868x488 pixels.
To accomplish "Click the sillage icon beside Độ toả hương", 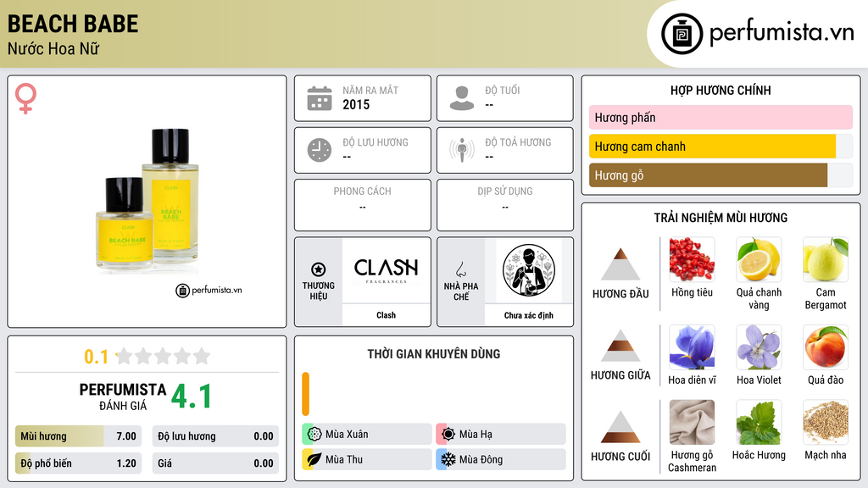I will pyautogui.click(x=462, y=150).
